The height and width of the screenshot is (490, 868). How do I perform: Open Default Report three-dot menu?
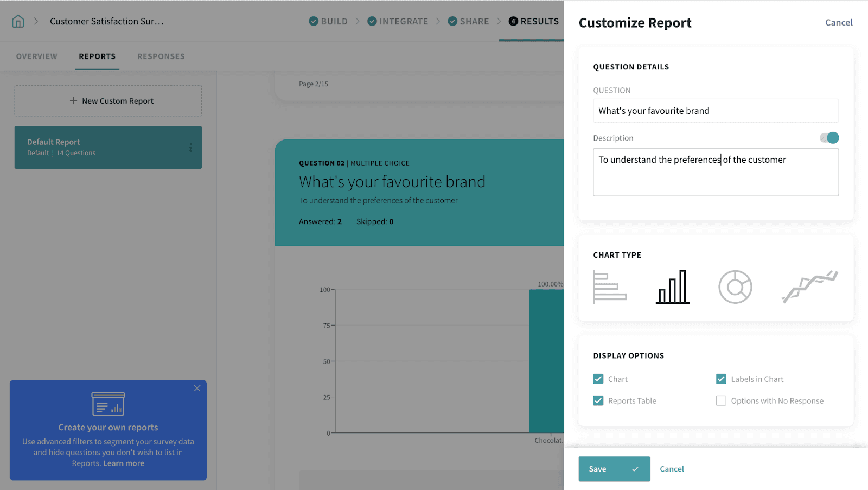tap(190, 148)
